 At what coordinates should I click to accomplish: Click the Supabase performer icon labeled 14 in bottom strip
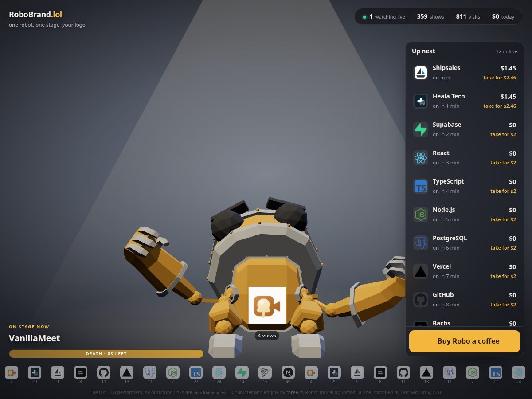tap(242, 372)
